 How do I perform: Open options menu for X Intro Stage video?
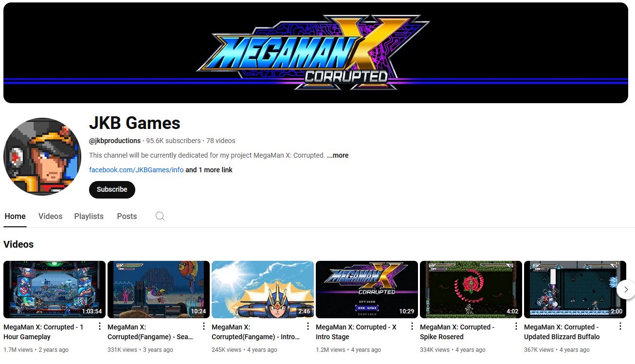(x=412, y=327)
